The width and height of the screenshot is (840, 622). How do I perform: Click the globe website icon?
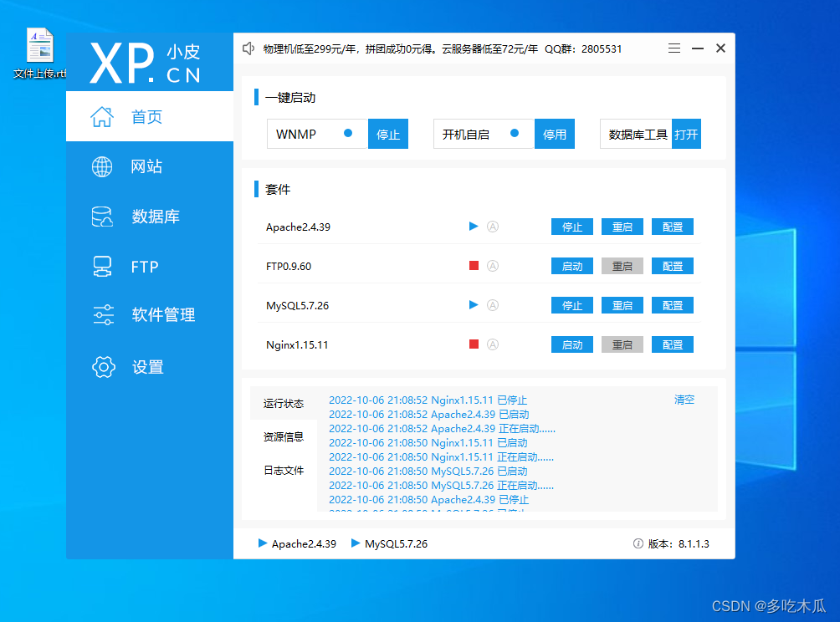click(102, 166)
